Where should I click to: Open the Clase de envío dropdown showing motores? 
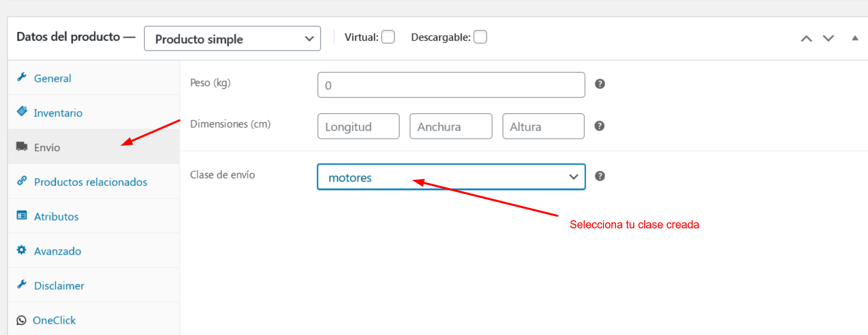(451, 177)
